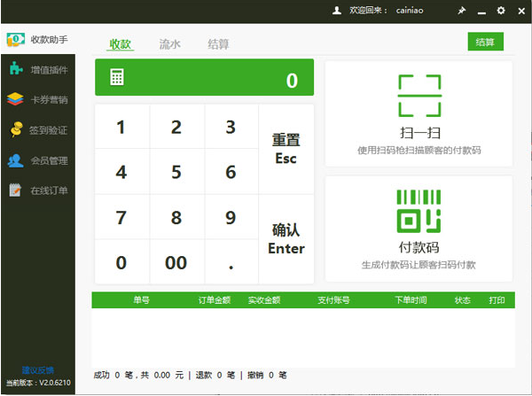Click the single 0 keypad key
The width and height of the screenshot is (532, 396).
coord(121,262)
